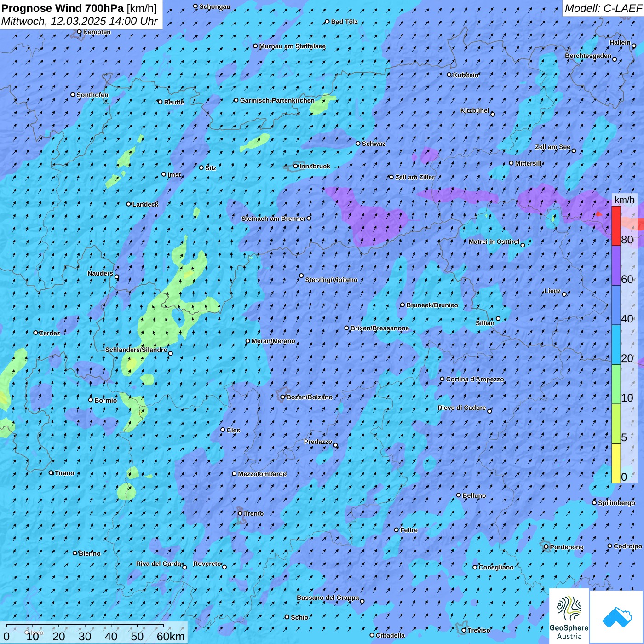Click the Meran/Merano city label

(x=273, y=341)
